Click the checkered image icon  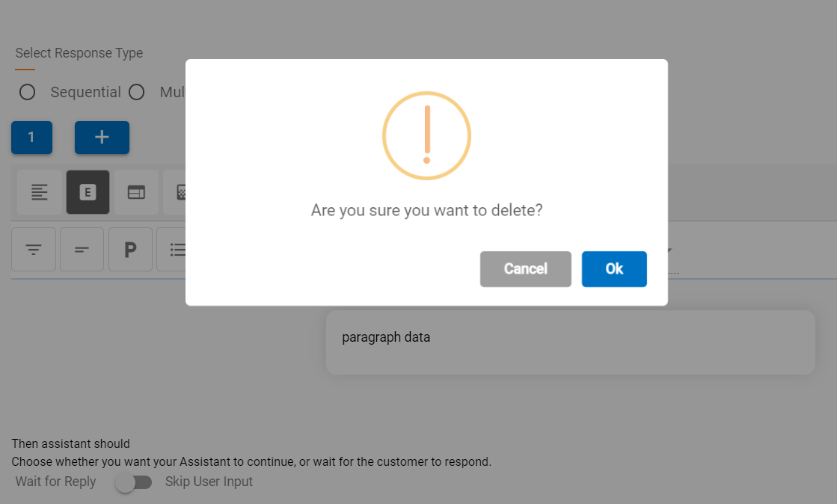point(180,192)
